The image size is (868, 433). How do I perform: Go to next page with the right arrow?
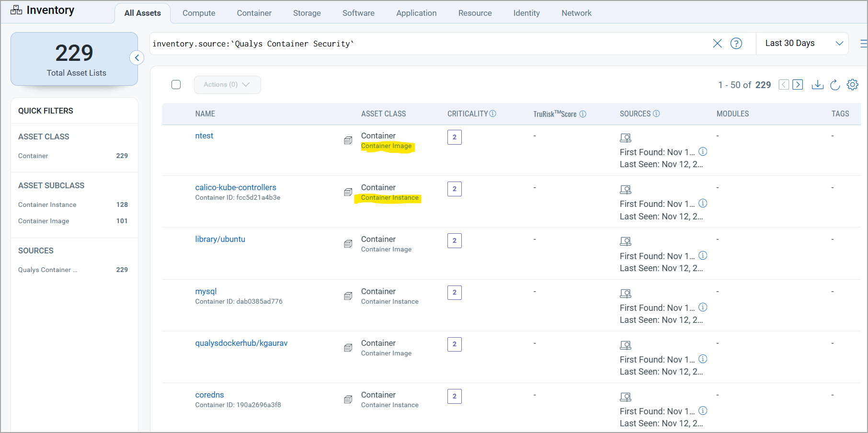click(x=798, y=84)
